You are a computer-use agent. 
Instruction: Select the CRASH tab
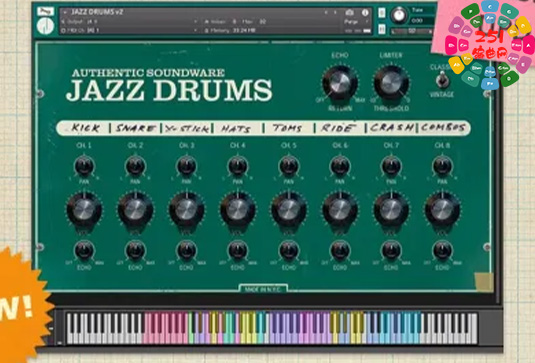(x=392, y=128)
